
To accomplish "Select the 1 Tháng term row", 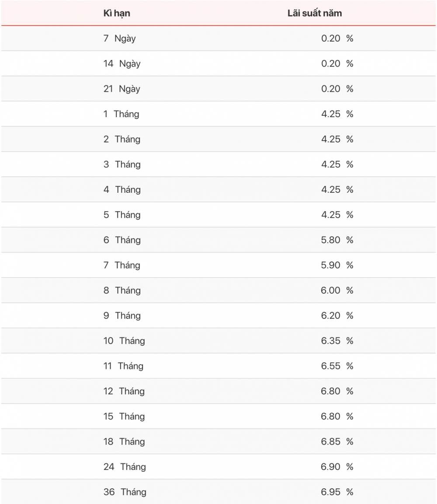I will point(218,114).
